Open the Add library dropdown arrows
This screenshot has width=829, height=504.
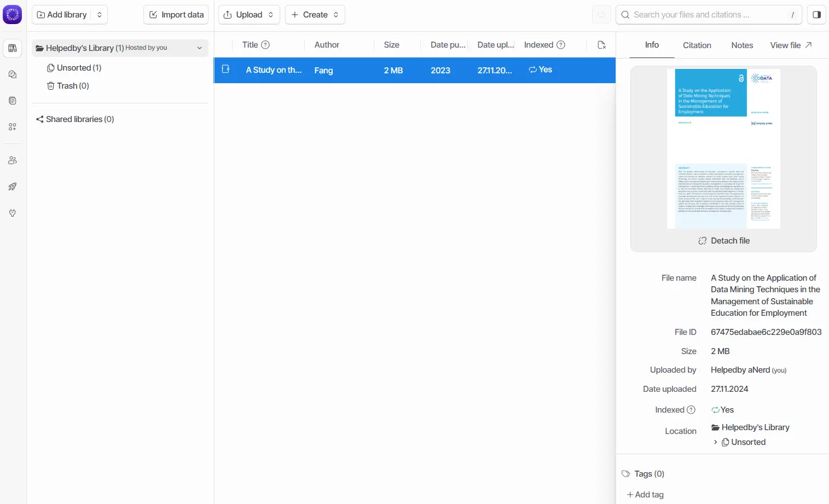[100, 15]
